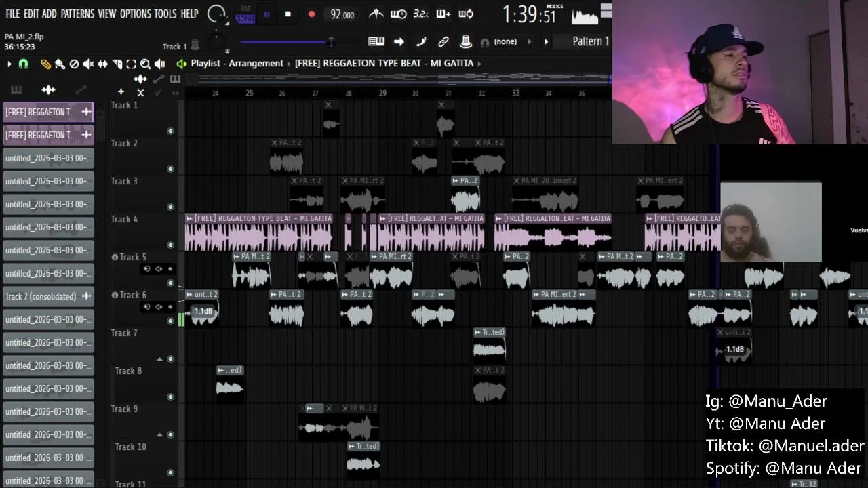Screen dimensions: 868x488
Task: Show patterns via the picker piano icon
Action: click(16, 89)
